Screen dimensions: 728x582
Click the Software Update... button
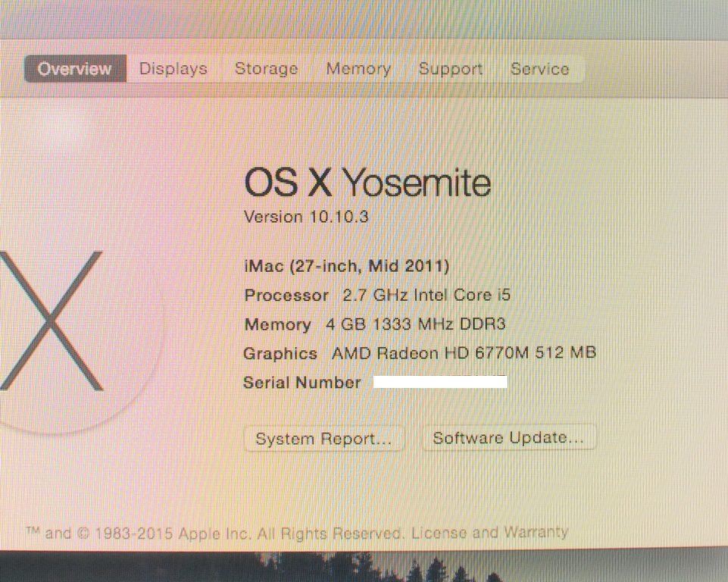(508, 437)
